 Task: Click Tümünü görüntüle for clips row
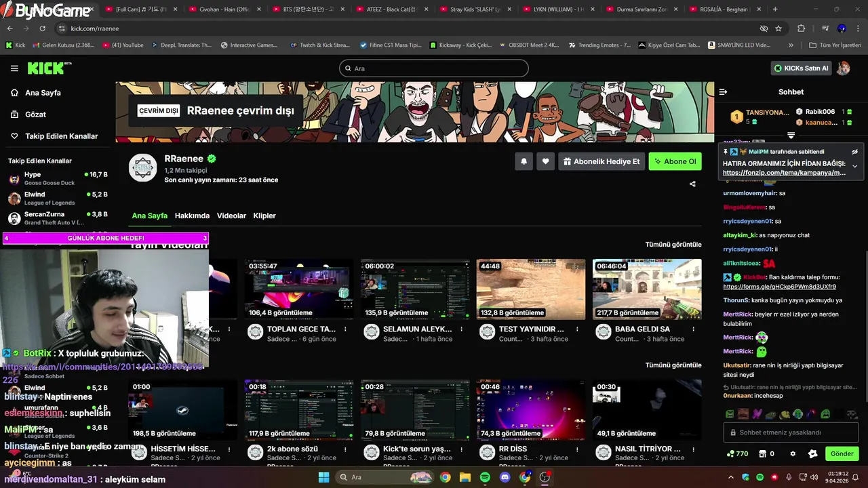click(673, 365)
